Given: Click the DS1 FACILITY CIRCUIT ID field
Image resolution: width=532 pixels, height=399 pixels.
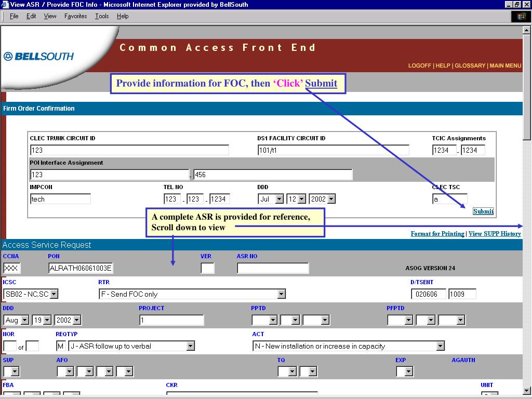Looking at the screenshot, I should [333, 150].
